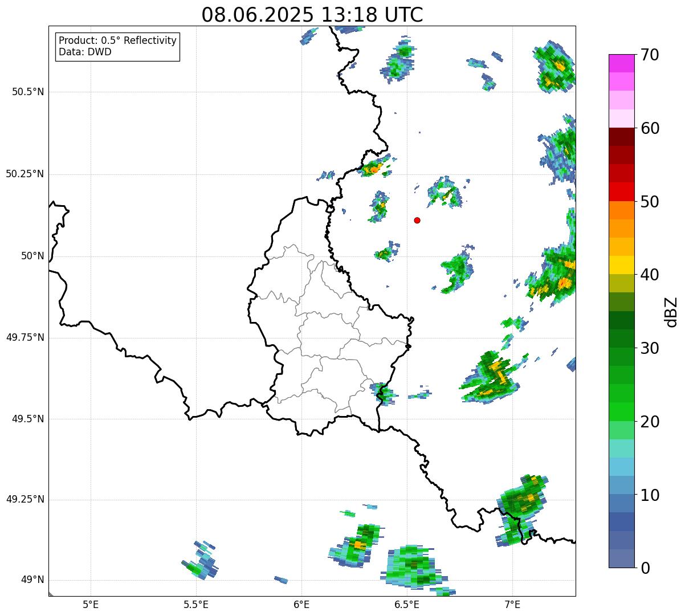The height and width of the screenshot is (616, 685).
Task: Click the 'dBZ' colorbar axis label
Action: [671, 311]
